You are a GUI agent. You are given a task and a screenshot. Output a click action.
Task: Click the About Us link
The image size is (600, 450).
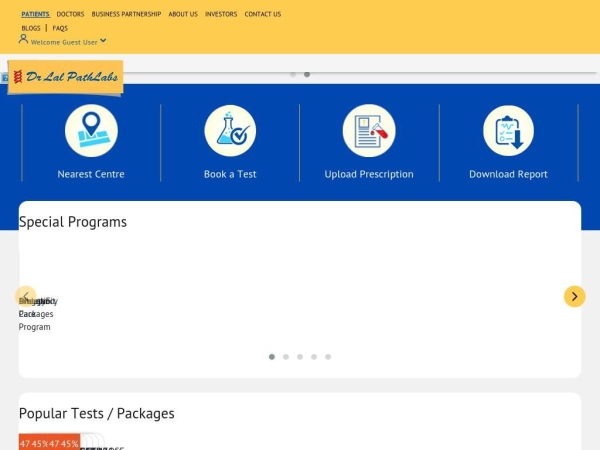pyautogui.click(x=183, y=14)
